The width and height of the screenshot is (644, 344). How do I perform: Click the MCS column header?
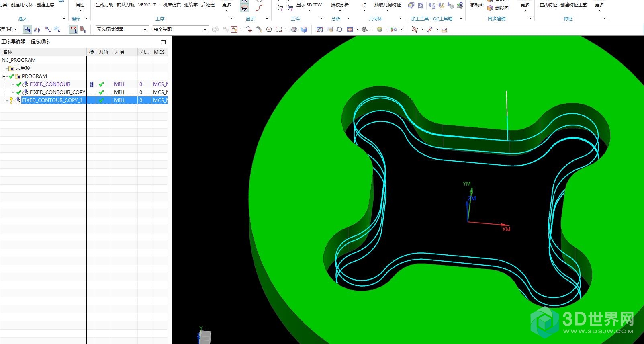[159, 52]
